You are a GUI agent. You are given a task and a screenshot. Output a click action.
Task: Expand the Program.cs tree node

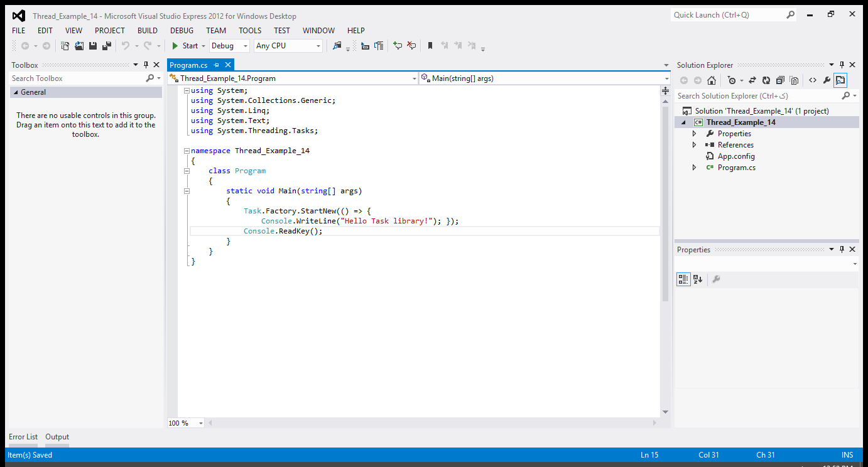tap(694, 168)
